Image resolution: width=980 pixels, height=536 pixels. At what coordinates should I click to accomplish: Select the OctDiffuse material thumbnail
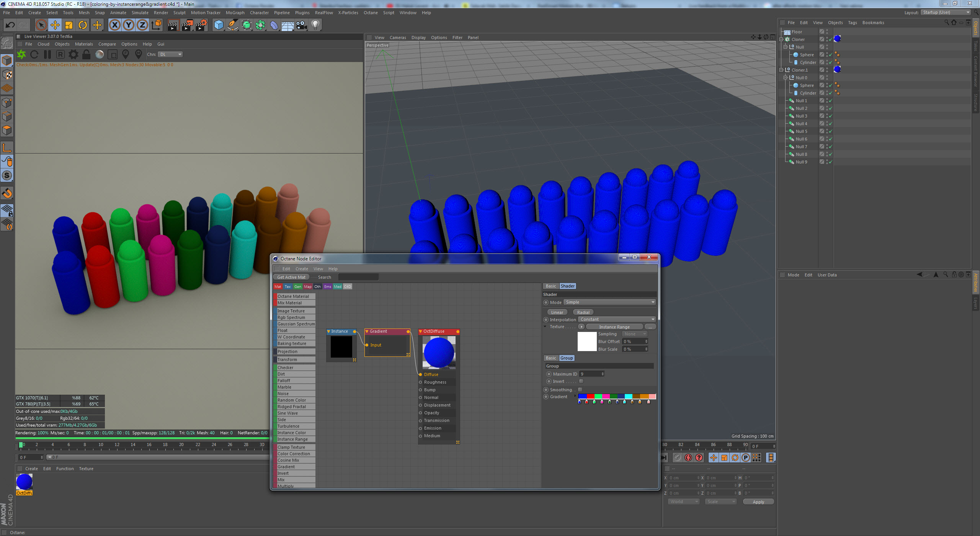[24, 482]
